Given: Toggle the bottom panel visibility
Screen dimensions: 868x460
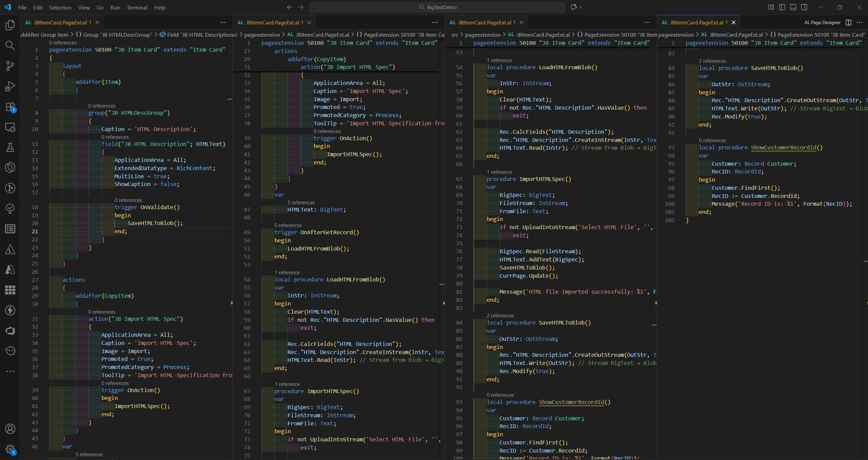Looking at the screenshot, I should click(793, 7).
